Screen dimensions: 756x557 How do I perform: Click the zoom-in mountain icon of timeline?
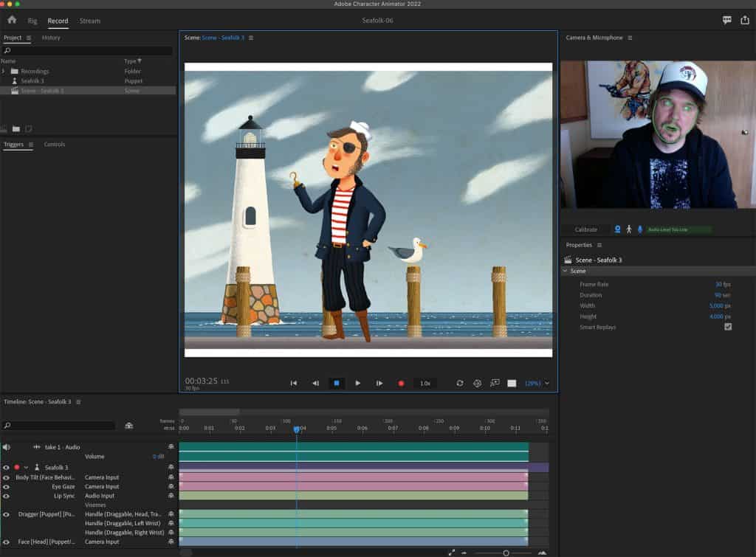click(x=542, y=553)
